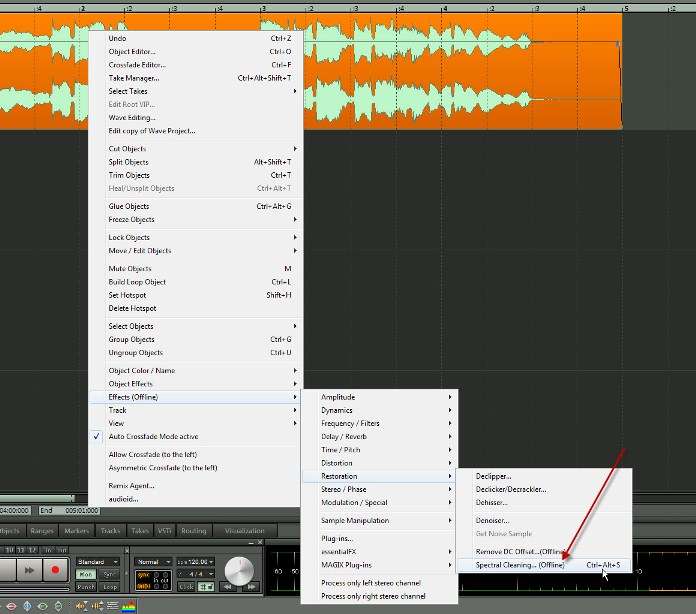The width and height of the screenshot is (696, 614).
Task: Open the Tracks tab
Action: (x=110, y=531)
